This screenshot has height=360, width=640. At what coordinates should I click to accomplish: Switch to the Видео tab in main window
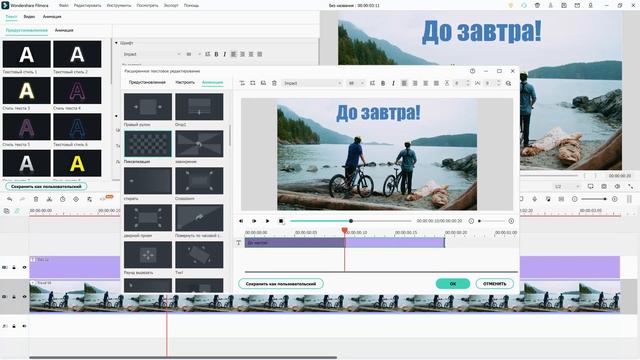(x=29, y=17)
